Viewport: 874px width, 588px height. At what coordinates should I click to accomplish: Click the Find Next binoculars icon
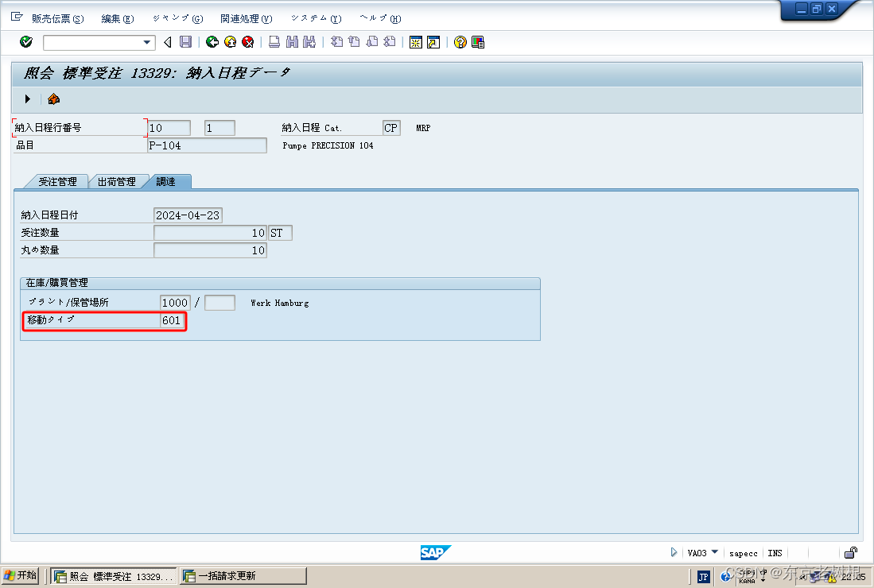[x=309, y=42]
